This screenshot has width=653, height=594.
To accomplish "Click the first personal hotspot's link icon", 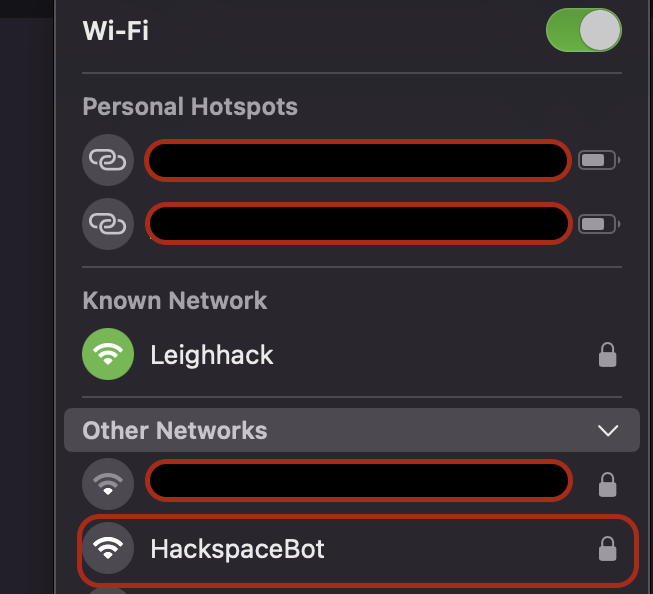I will tap(107, 160).
